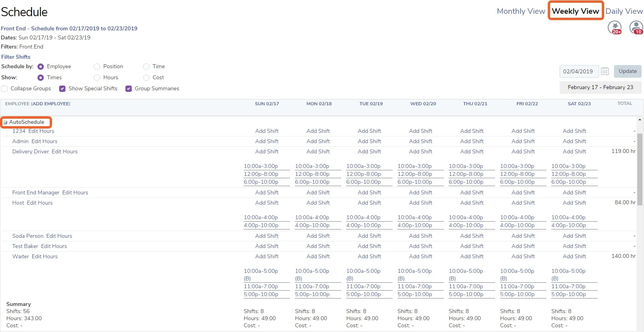Add Shift for Admin on Sunday 02/17
Screen dimensions: 644x332
(267, 141)
